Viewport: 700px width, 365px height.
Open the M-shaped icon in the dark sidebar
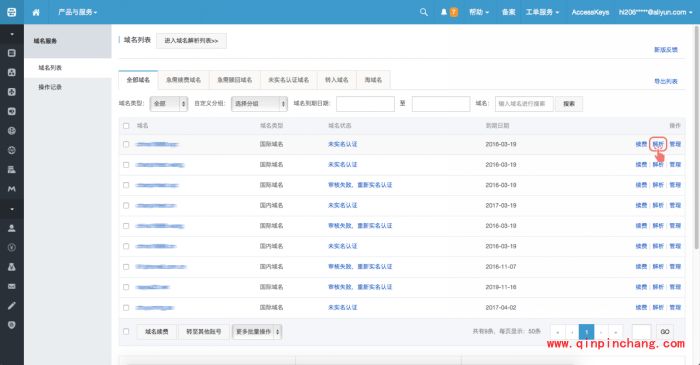[12, 189]
